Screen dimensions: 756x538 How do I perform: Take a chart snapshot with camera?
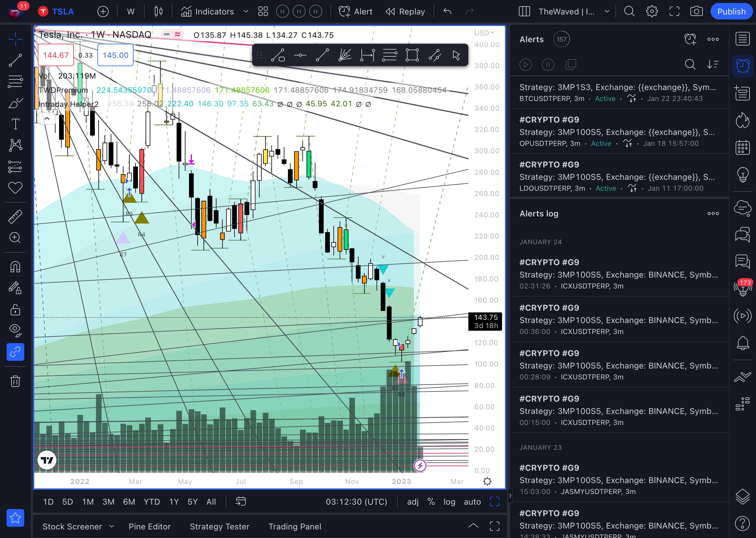tap(696, 12)
